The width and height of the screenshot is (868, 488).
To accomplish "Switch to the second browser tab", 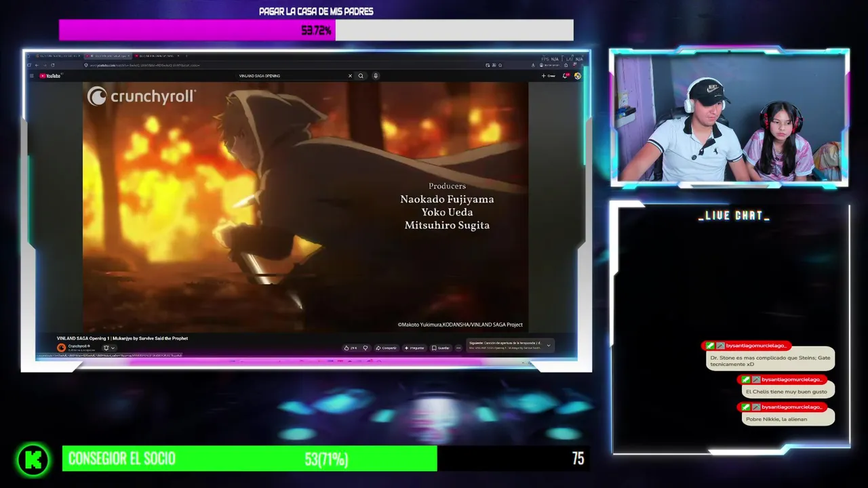I will pos(107,56).
